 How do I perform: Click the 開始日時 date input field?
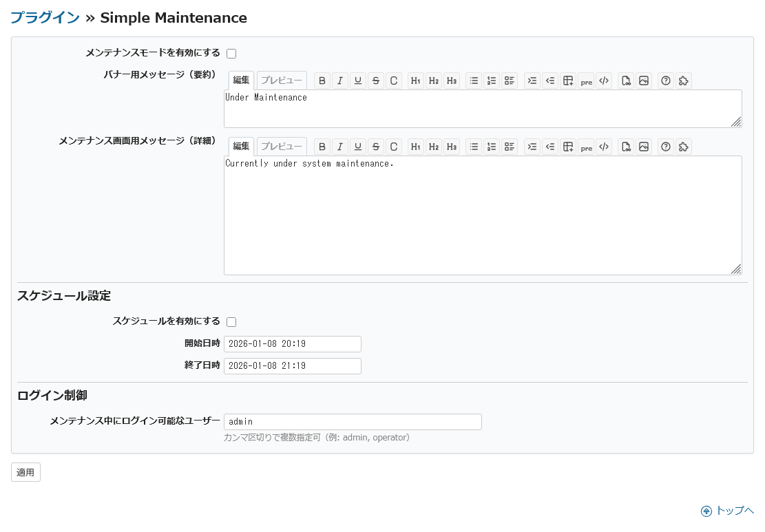pos(292,344)
